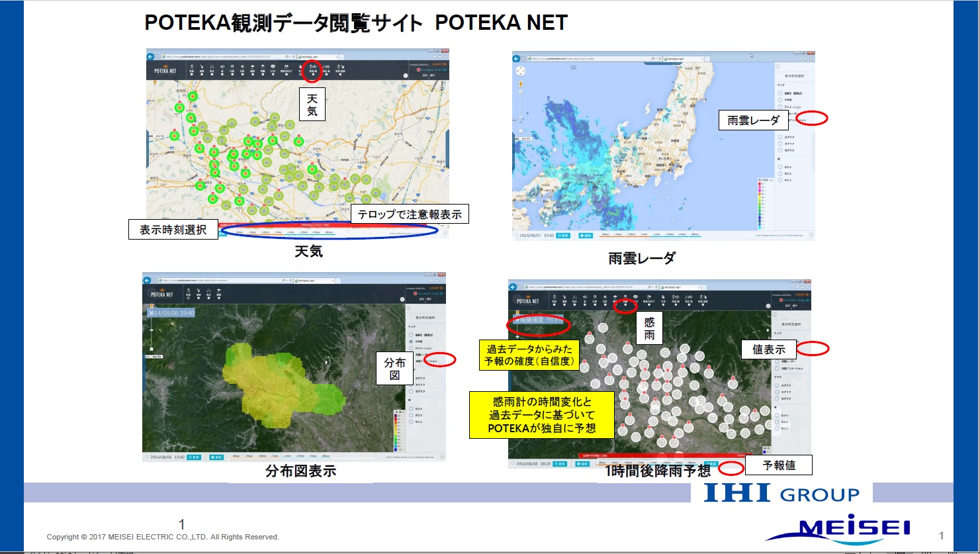
Task: Click the bottom-right round chevron in 雨雲レーダ screenshot
Action: click(811, 235)
